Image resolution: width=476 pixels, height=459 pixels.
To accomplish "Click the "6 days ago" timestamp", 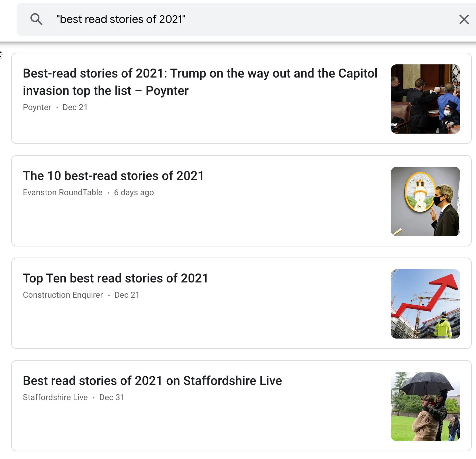I will click(134, 192).
